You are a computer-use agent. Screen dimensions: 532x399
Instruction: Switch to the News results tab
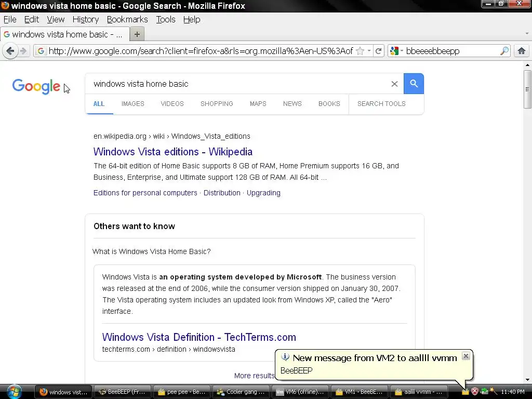(x=292, y=104)
